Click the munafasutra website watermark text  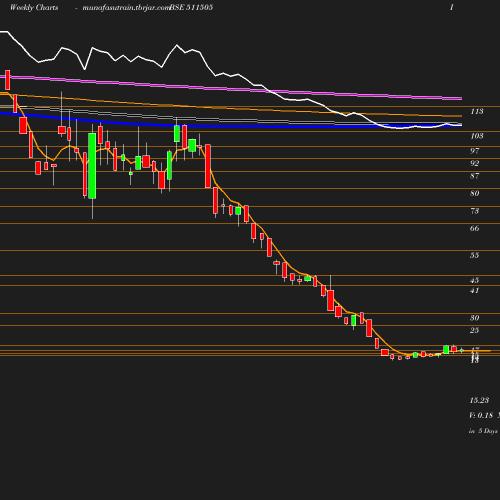tap(126, 8)
